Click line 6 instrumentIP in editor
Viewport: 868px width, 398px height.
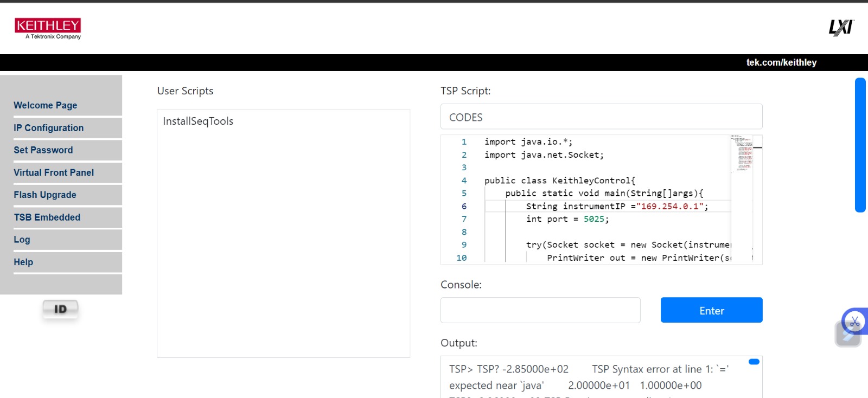click(593, 206)
